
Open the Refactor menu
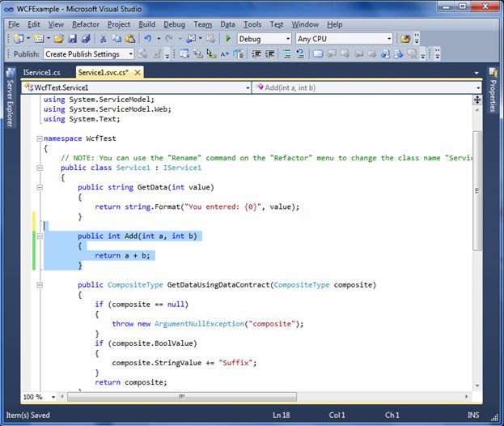click(x=86, y=24)
